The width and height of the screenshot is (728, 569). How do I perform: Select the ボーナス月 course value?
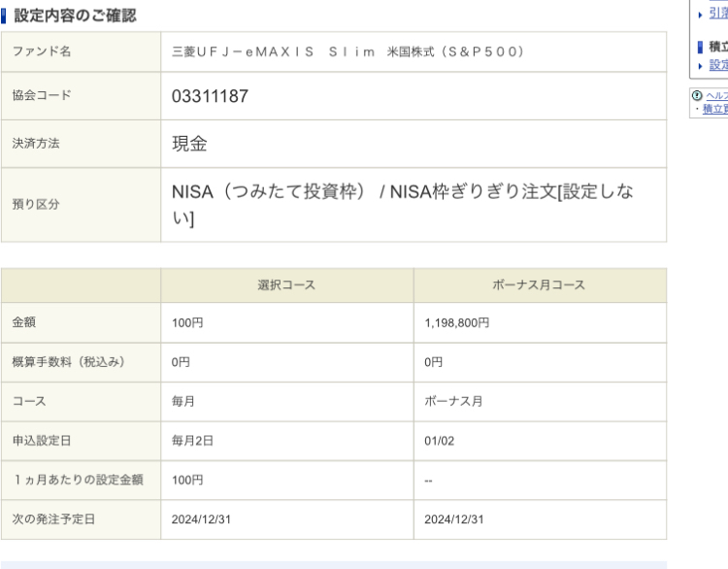[453, 401]
